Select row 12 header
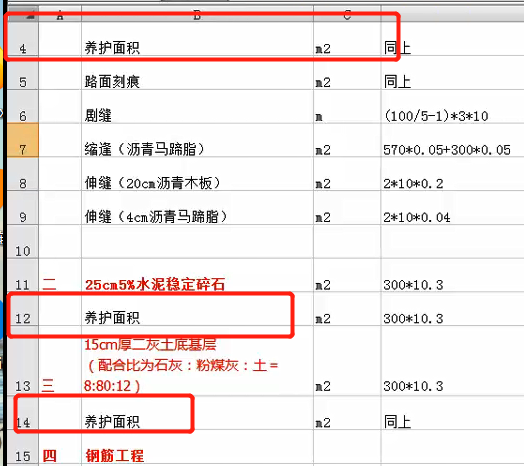524x466 pixels. [22, 309]
